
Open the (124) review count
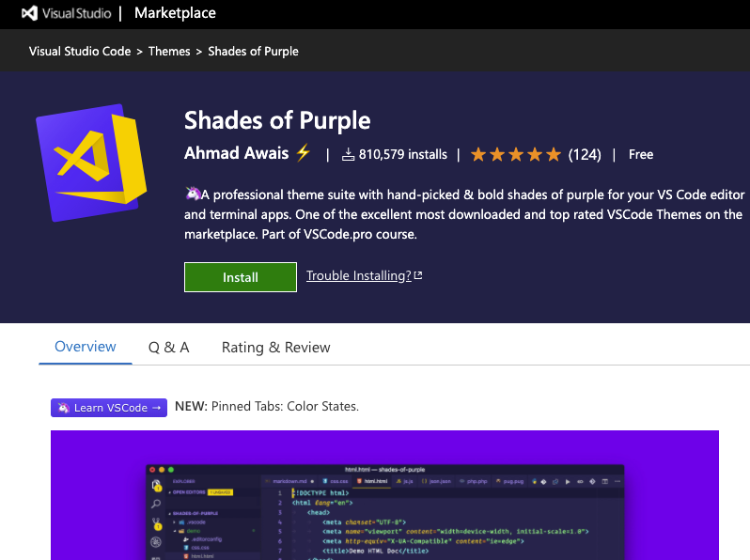tap(585, 154)
